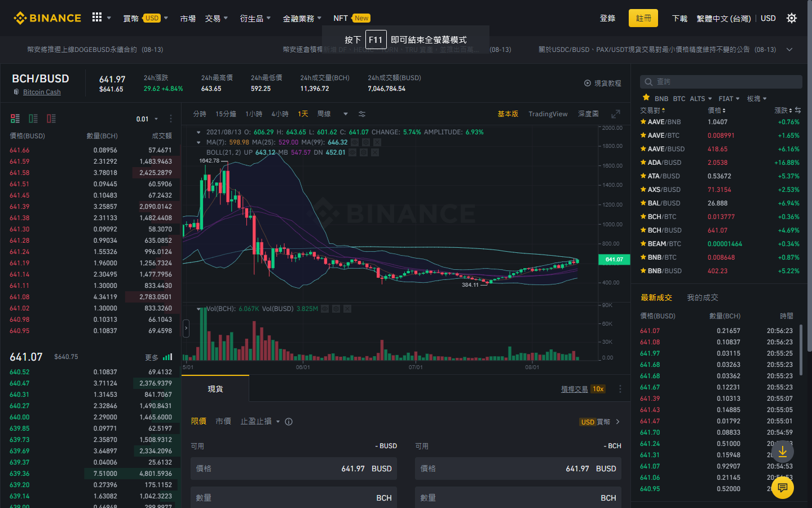812x508 pixels.
Task: Toggle star for BNB/BUSD pair
Action: 643,270
